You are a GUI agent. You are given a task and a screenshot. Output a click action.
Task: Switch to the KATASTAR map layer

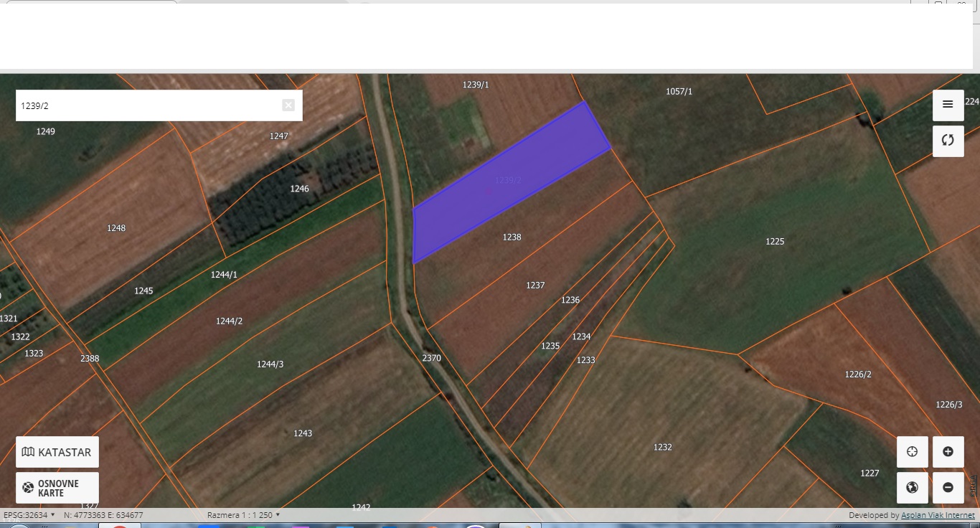point(57,452)
